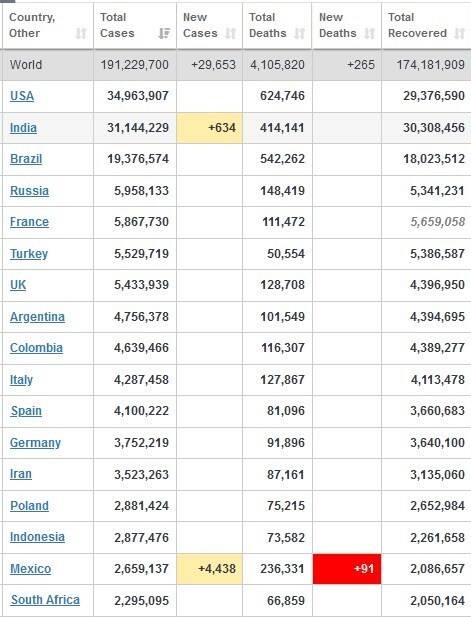Follow the Brazil link
The height and width of the screenshot is (617, 471).
(26, 159)
